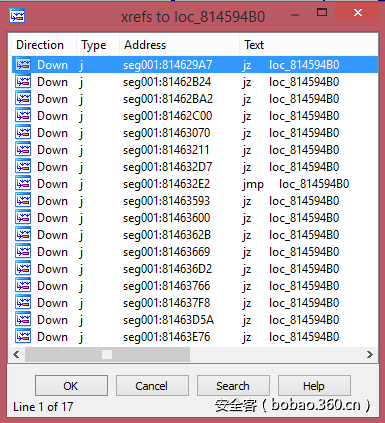Click the xref icon for row seg001:814632E2

pos(23,184)
